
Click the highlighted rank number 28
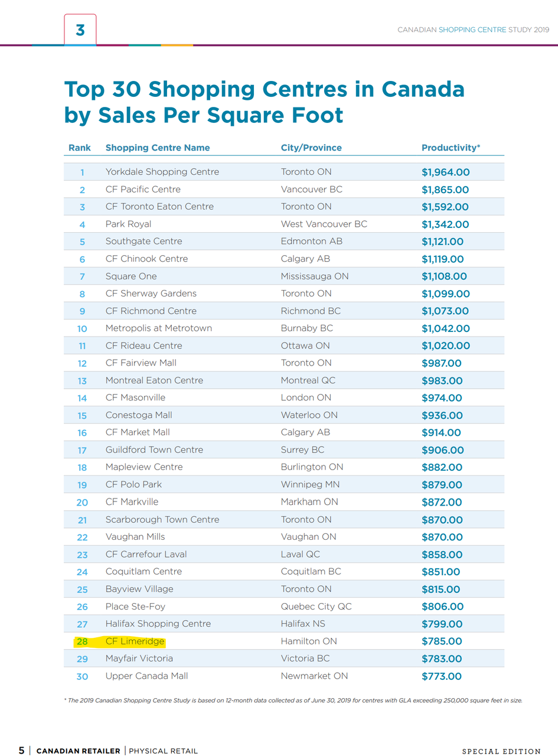coord(82,641)
